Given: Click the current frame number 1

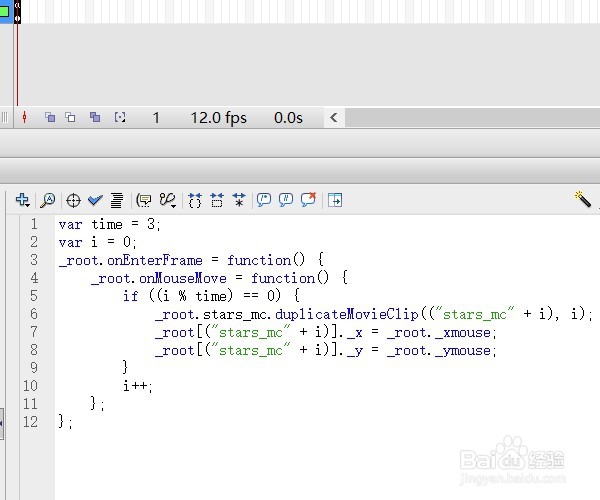Looking at the screenshot, I should tap(156, 118).
